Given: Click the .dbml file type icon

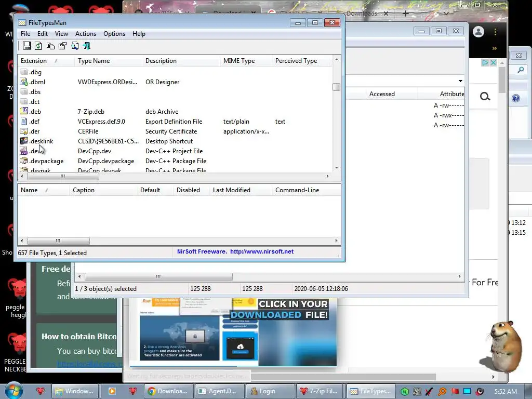Looking at the screenshot, I should [x=24, y=82].
